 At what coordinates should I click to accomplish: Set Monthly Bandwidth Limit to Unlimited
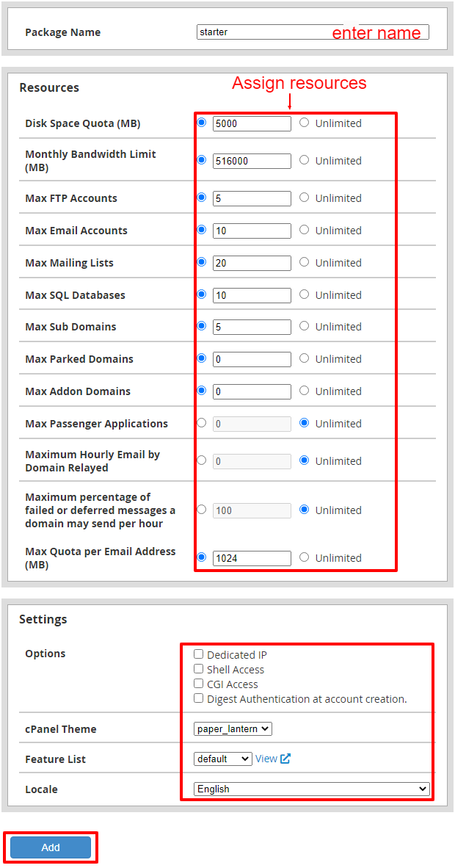tap(304, 160)
